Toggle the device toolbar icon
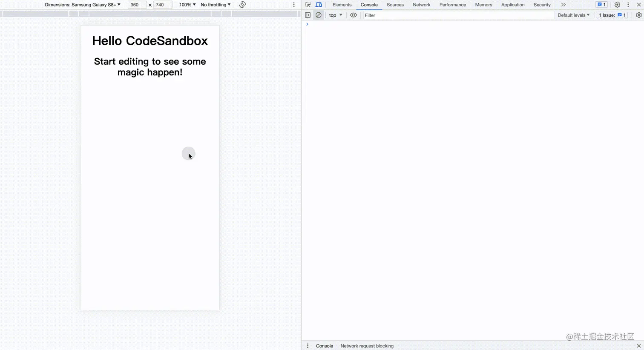This screenshot has height=350, width=644. pos(319,5)
